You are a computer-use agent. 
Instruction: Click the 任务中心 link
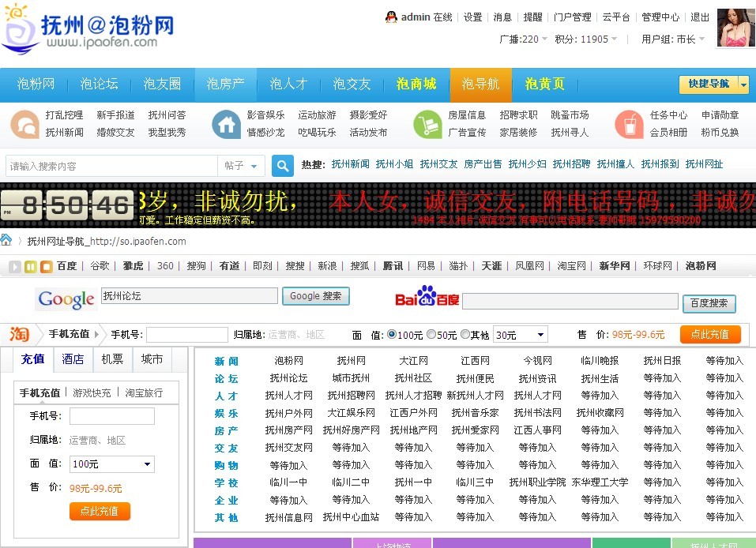point(668,115)
